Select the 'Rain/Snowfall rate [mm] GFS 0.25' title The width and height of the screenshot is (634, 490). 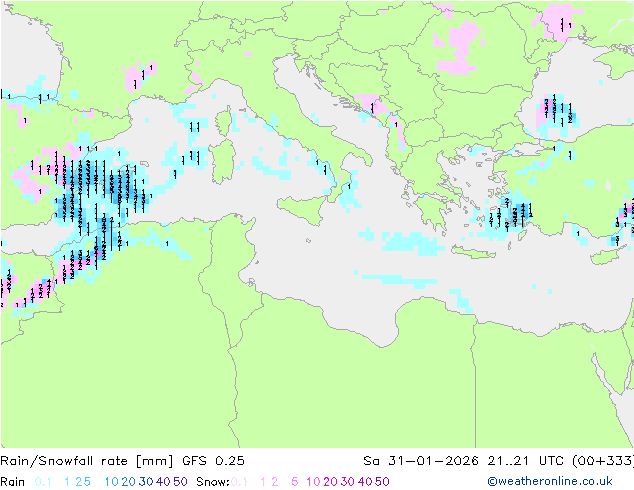122,461
